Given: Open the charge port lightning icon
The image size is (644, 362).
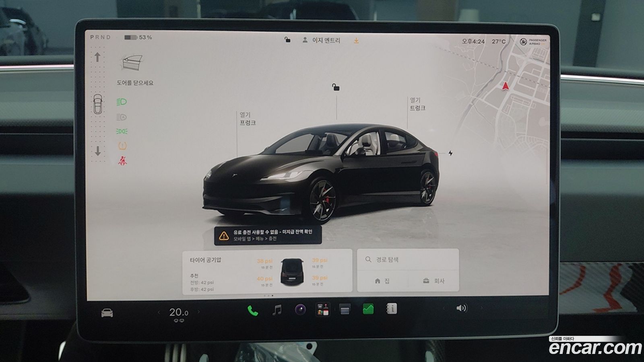Looking at the screenshot, I should (x=451, y=153).
